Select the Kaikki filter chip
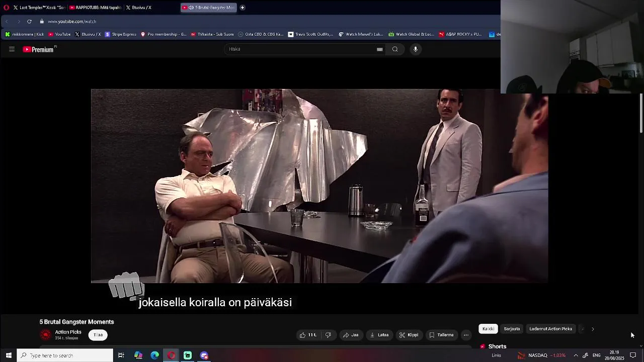The width and height of the screenshot is (644, 362). point(488,329)
